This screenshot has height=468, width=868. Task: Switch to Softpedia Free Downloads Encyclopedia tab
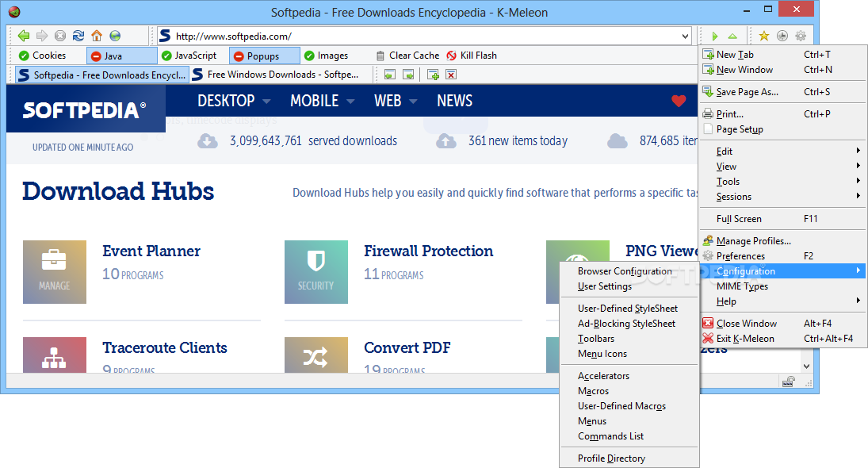click(101, 75)
